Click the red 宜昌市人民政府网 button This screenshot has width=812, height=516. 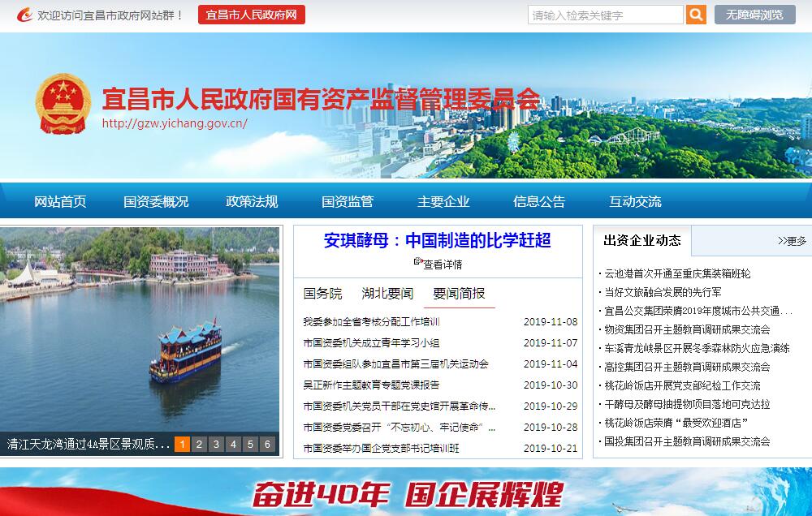coord(251,15)
